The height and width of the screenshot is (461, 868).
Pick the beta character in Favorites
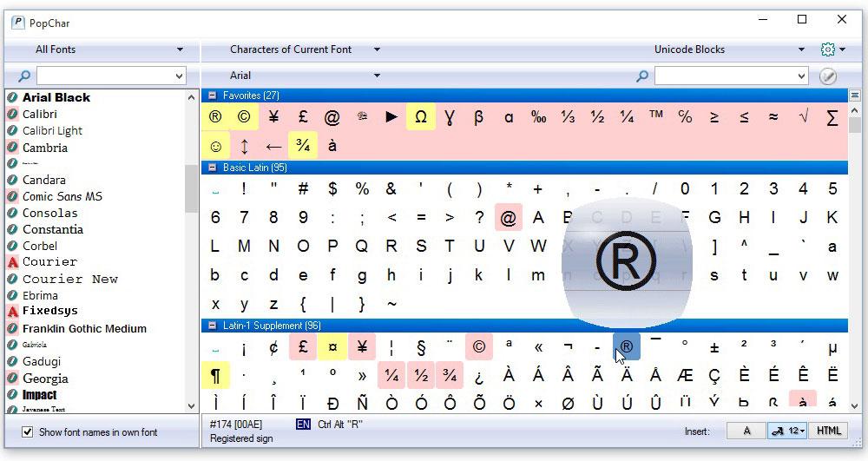479,117
